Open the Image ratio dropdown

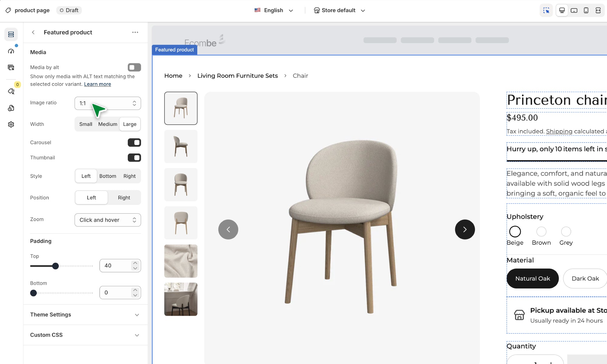click(108, 103)
